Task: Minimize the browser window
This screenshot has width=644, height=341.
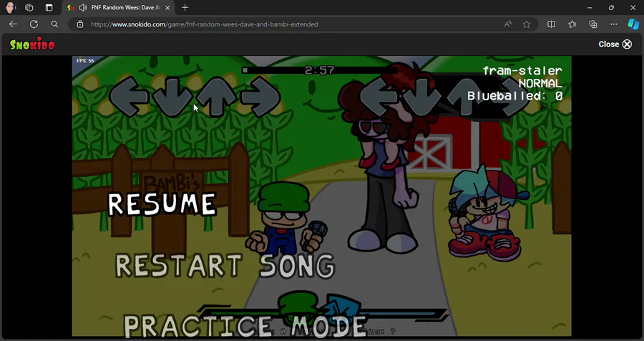Action: tap(590, 7)
